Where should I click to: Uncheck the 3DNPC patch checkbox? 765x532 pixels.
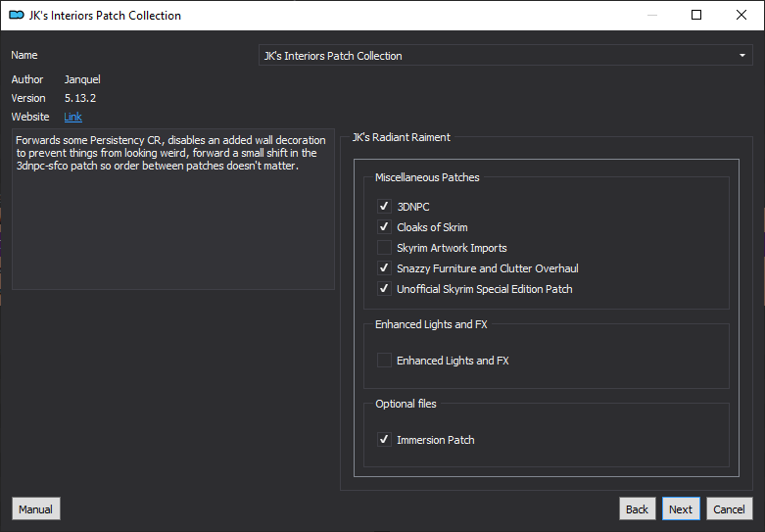(x=384, y=207)
